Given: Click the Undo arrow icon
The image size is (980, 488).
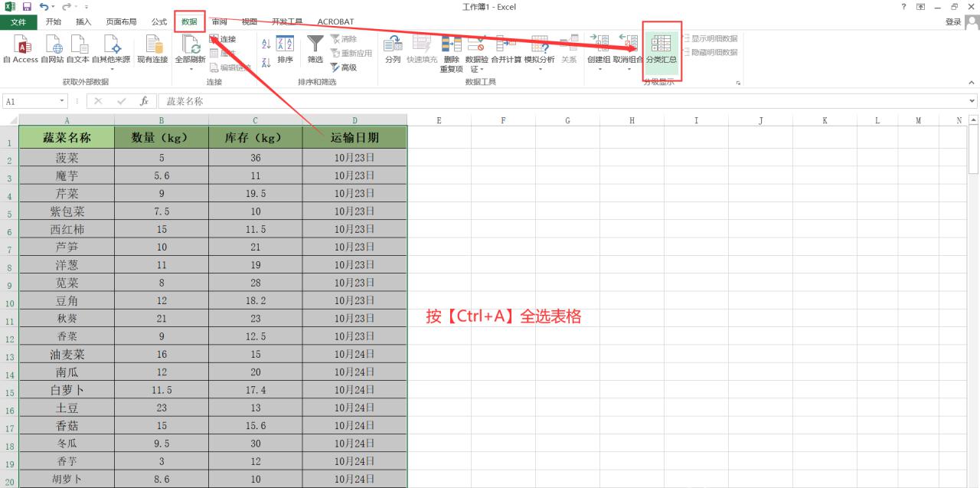Looking at the screenshot, I should [44, 7].
